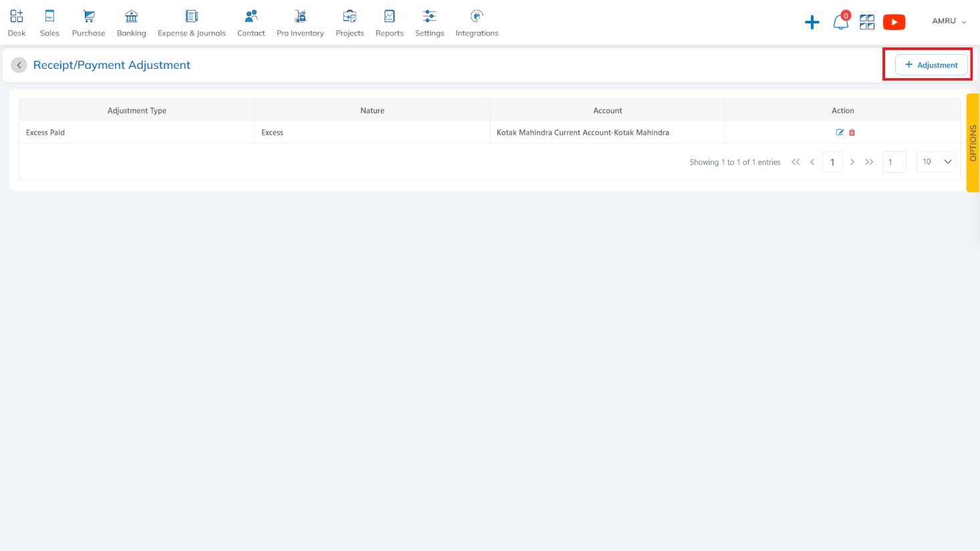Go to first page of entries
This screenshot has width=980, height=551.
tap(796, 162)
